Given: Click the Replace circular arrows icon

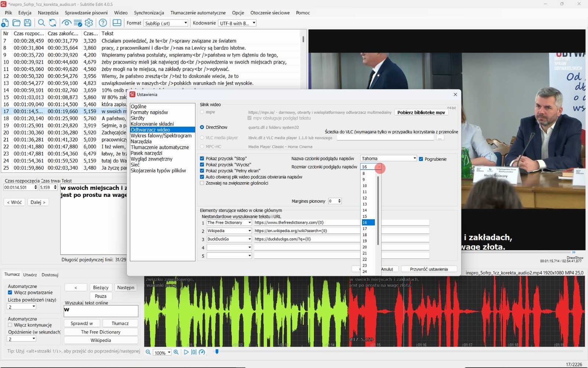Looking at the screenshot, I should tap(53, 23).
